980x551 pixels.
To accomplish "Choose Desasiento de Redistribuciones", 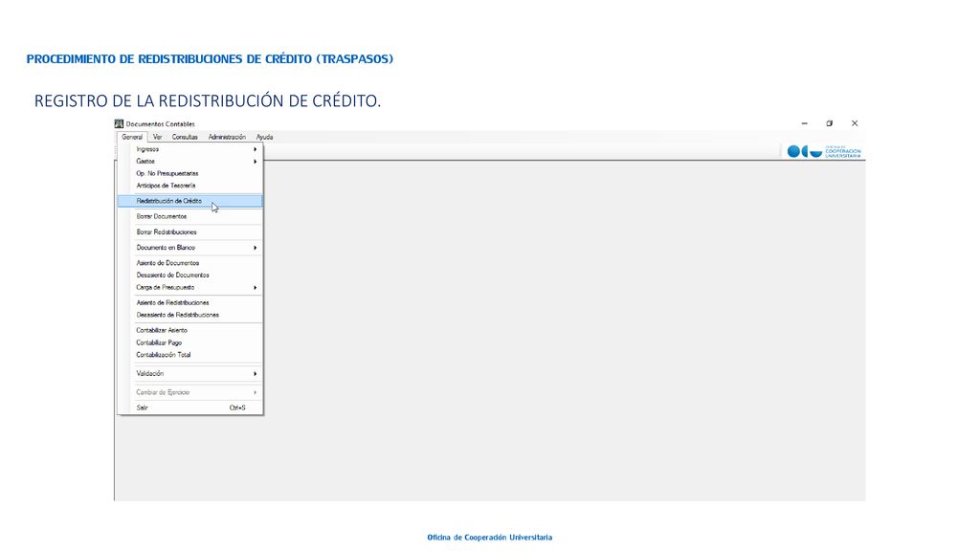I will tap(190, 315).
